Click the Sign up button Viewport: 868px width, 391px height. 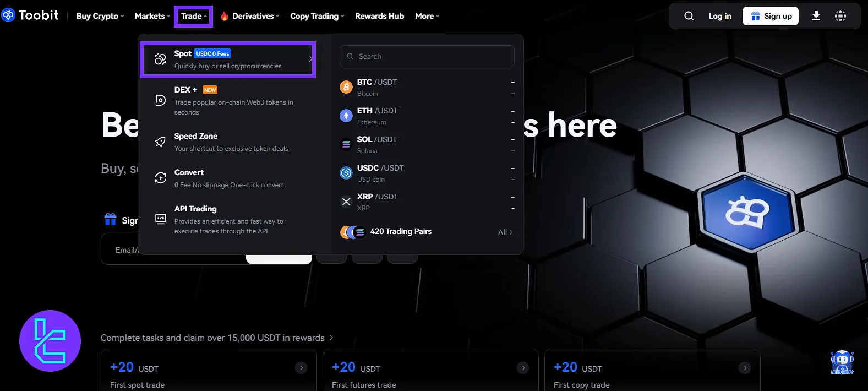click(771, 16)
